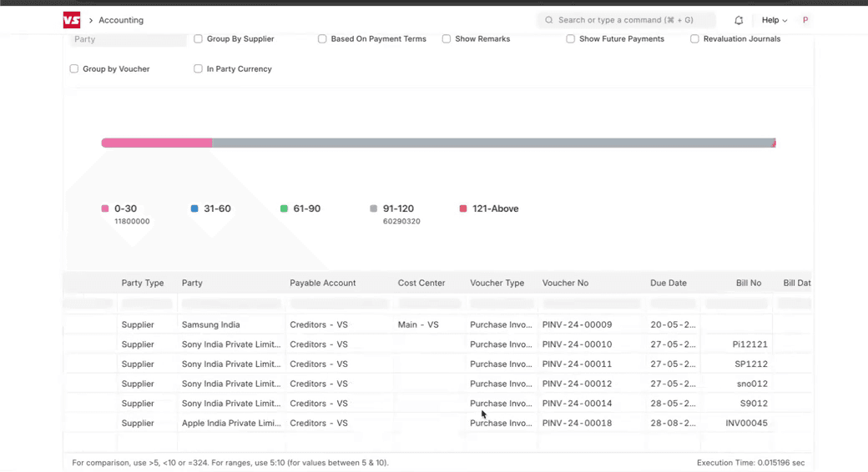Viewport: 868px width, 472px height.
Task: Sort by Party Type column header
Action: click(142, 283)
